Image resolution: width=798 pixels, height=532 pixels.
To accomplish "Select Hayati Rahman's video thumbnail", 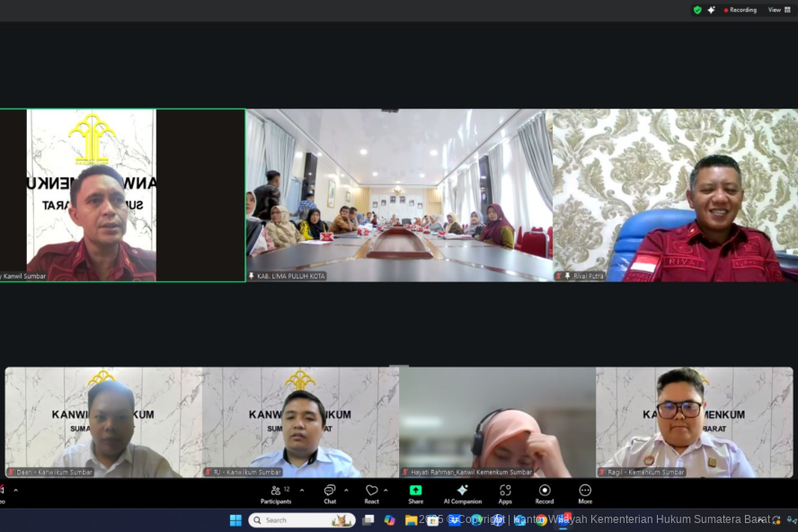I will coord(497,421).
